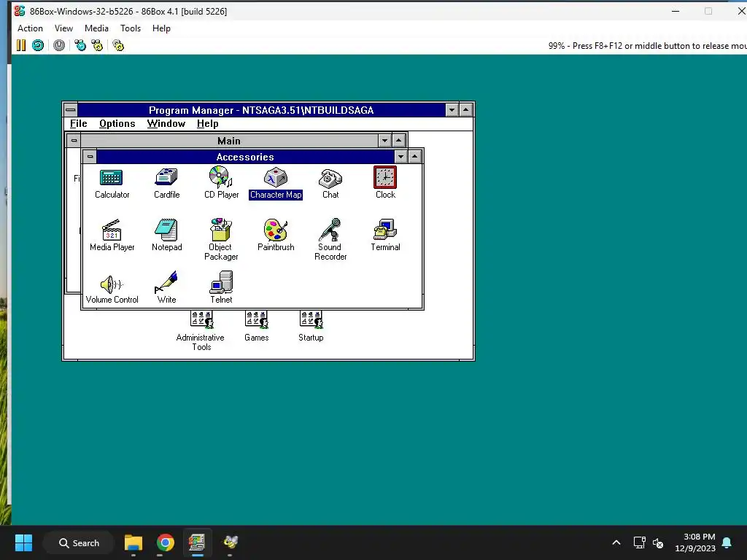Click the taskbar Search box
The image size is (747, 560).
click(79, 542)
